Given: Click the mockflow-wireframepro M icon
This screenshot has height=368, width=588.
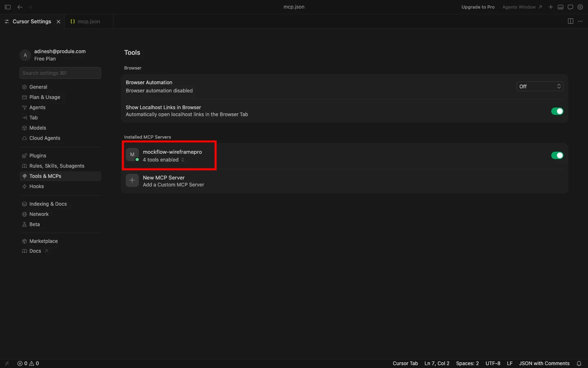Looking at the screenshot, I should (132, 155).
